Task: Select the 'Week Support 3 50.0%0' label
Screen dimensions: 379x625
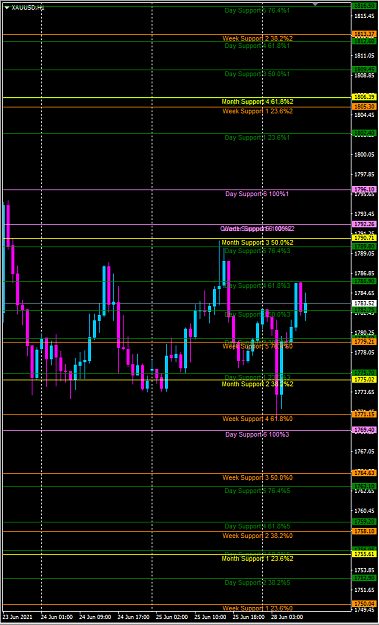Action: (257, 478)
